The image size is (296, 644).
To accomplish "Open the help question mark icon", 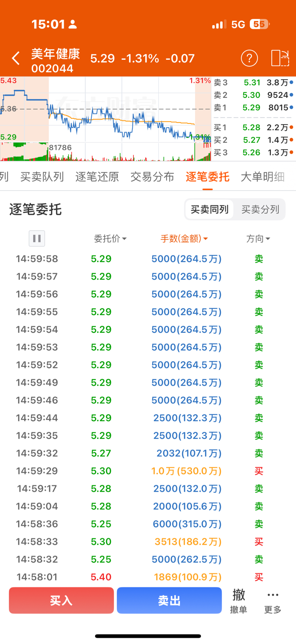I will point(249,58).
